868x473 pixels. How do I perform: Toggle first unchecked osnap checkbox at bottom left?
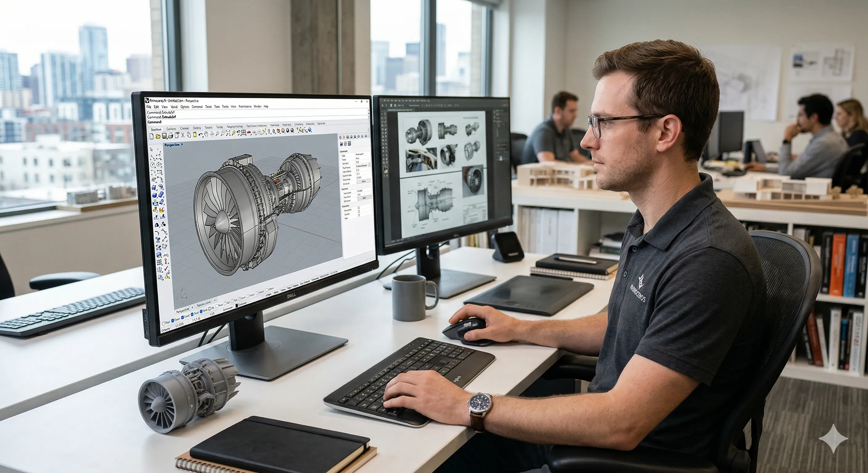click(x=163, y=324)
